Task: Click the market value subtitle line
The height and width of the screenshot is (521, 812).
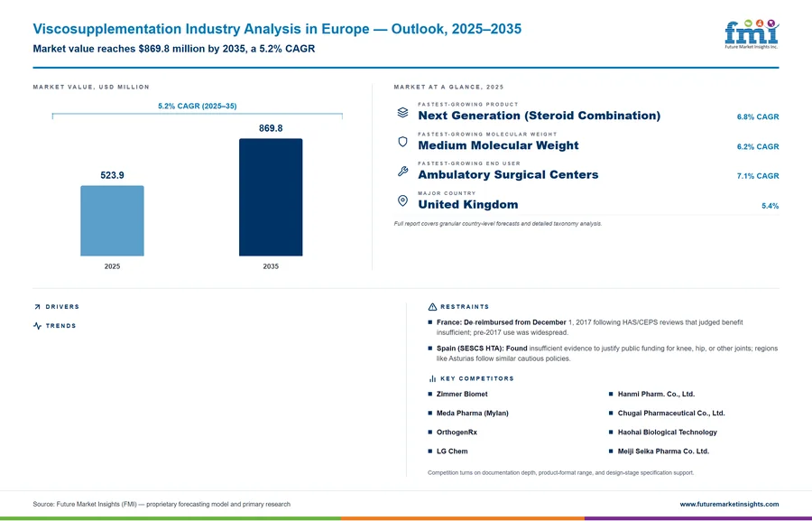Action: coord(174,49)
